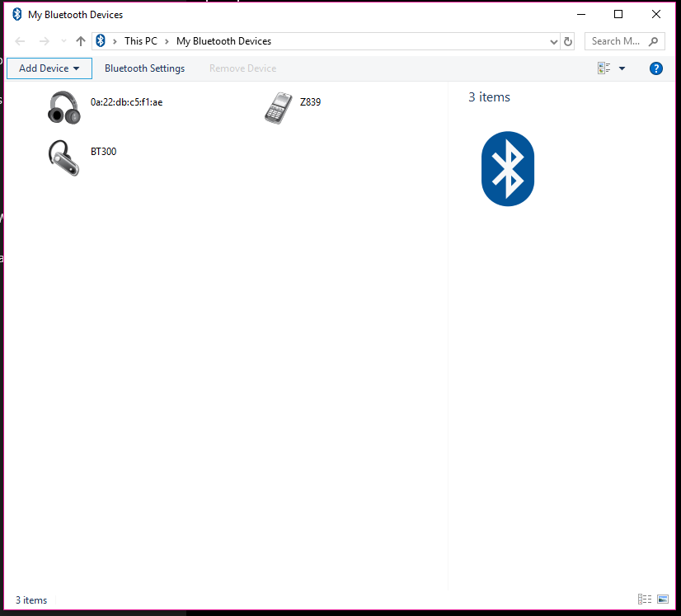
Task: Refresh the My Bluetooth Devices view
Action: click(568, 42)
